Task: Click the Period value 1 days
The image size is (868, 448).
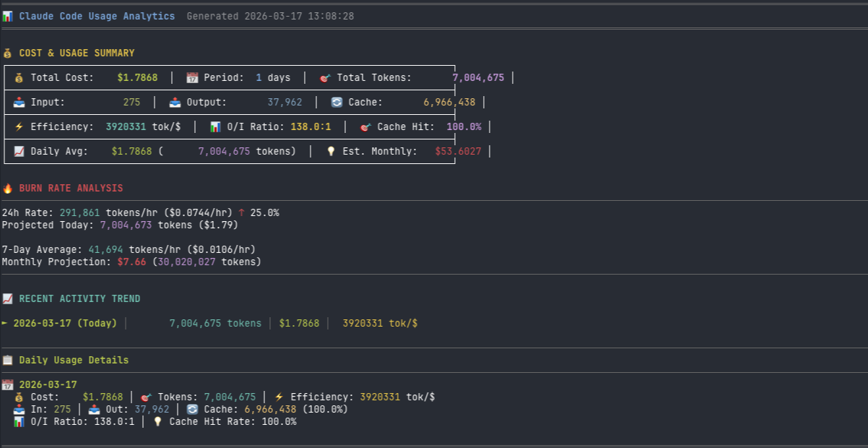Action: coord(273,78)
